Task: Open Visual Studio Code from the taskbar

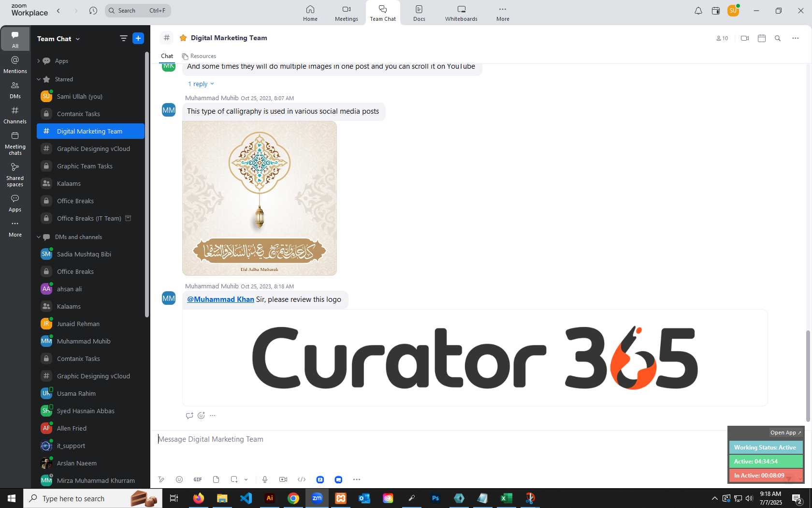Action: point(246,498)
